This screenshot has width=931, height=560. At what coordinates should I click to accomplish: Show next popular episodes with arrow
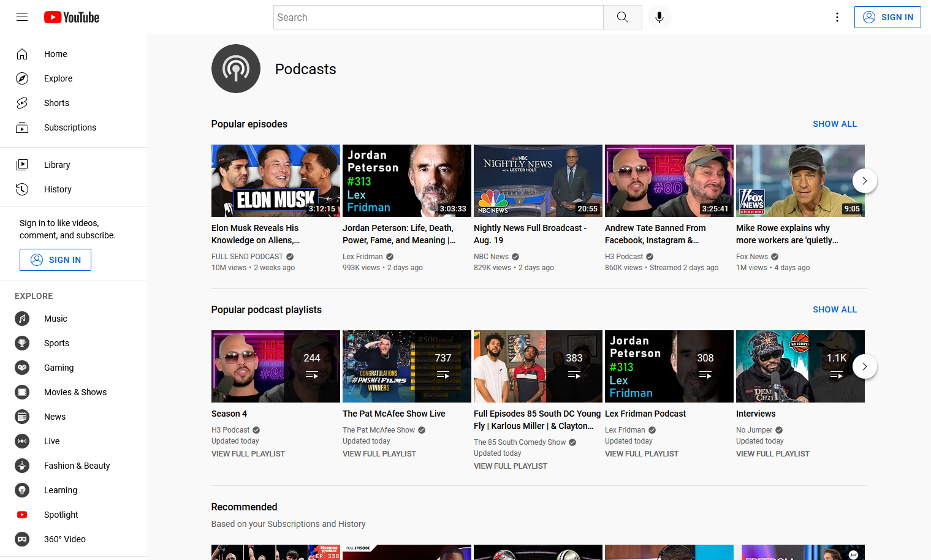pyautogui.click(x=865, y=181)
